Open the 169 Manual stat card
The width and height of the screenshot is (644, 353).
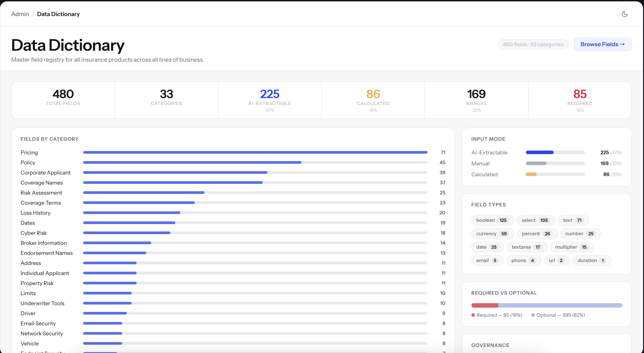click(x=477, y=100)
